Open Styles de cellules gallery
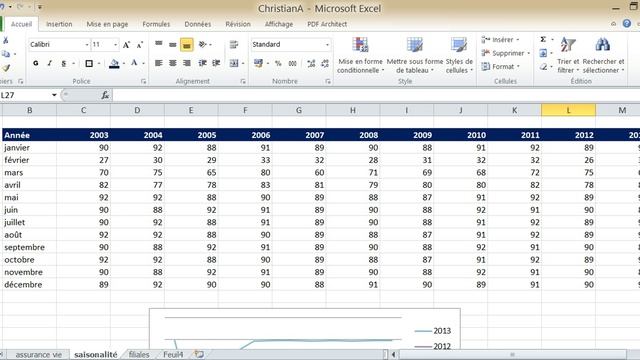The width and height of the screenshot is (640, 360). [459, 55]
